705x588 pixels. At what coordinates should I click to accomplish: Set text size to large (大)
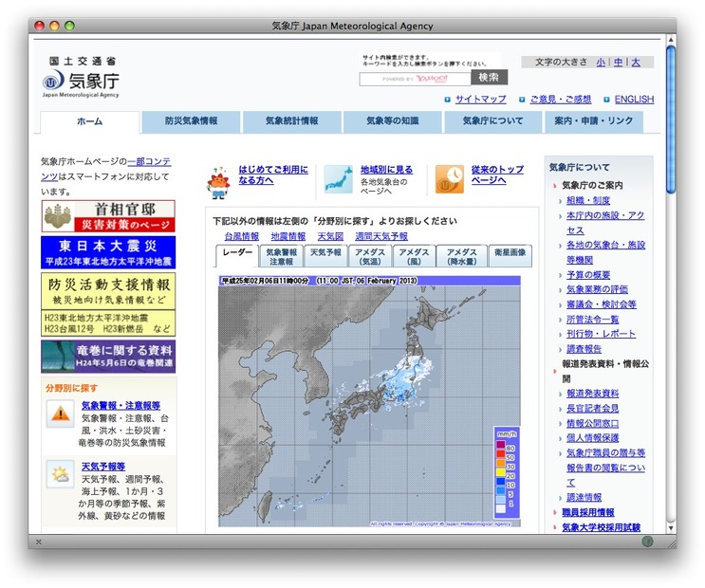click(636, 62)
